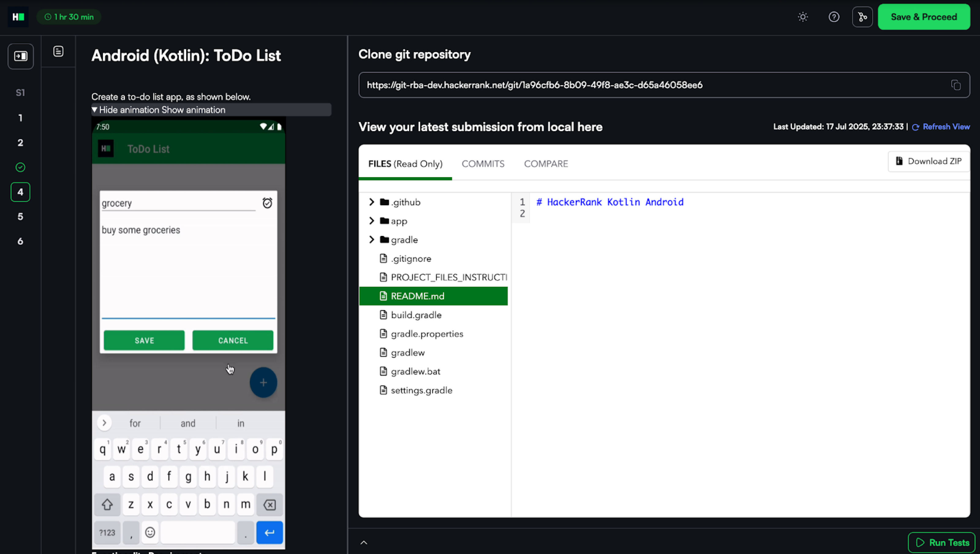Open question 2 in sidebar
This screenshot has width=980, height=554.
21,143
